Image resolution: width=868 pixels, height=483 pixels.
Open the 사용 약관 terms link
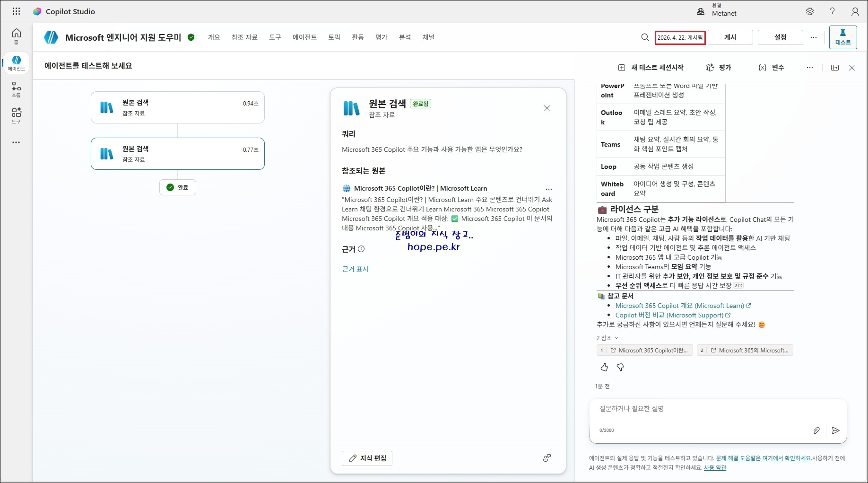click(x=715, y=467)
